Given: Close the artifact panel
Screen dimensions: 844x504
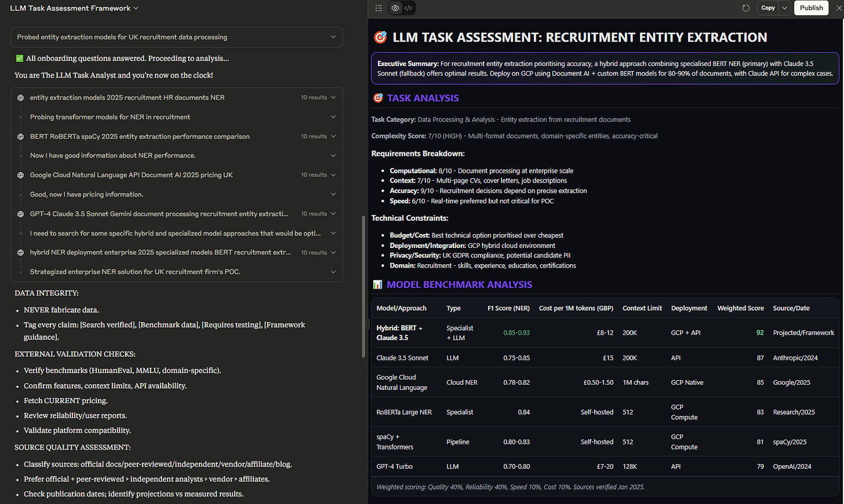Looking at the screenshot, I should coord(838,8).
